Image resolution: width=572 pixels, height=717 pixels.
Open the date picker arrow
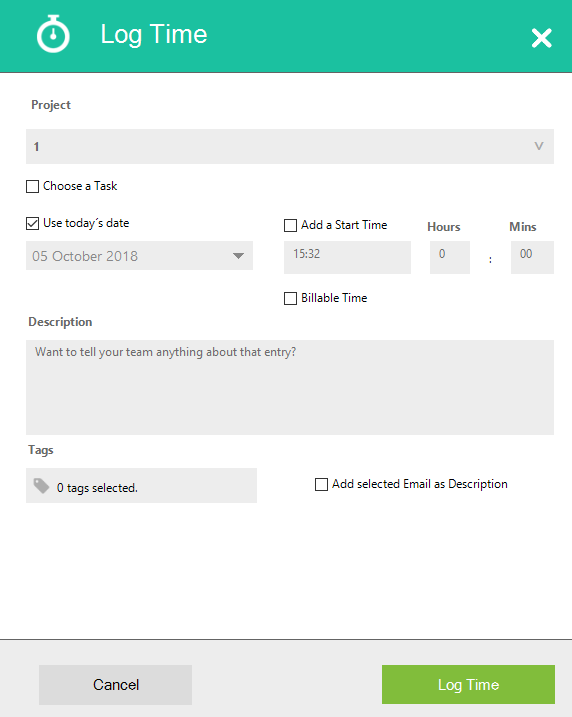(x=238, y=256)
